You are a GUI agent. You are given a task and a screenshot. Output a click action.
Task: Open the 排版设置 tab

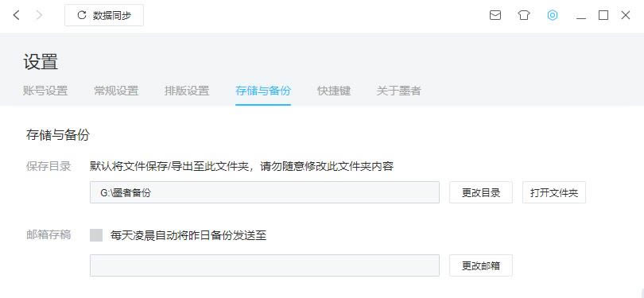pyautogui.click(x=187, y=91)
